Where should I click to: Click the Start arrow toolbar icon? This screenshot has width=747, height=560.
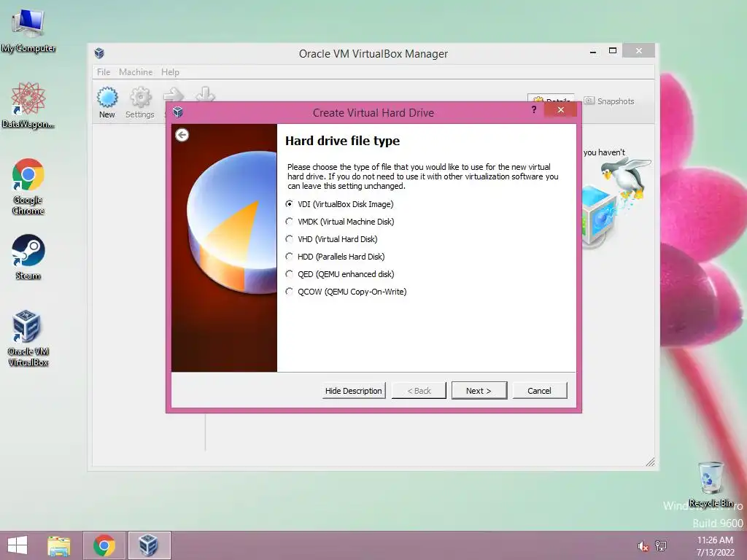coord(174,96)
